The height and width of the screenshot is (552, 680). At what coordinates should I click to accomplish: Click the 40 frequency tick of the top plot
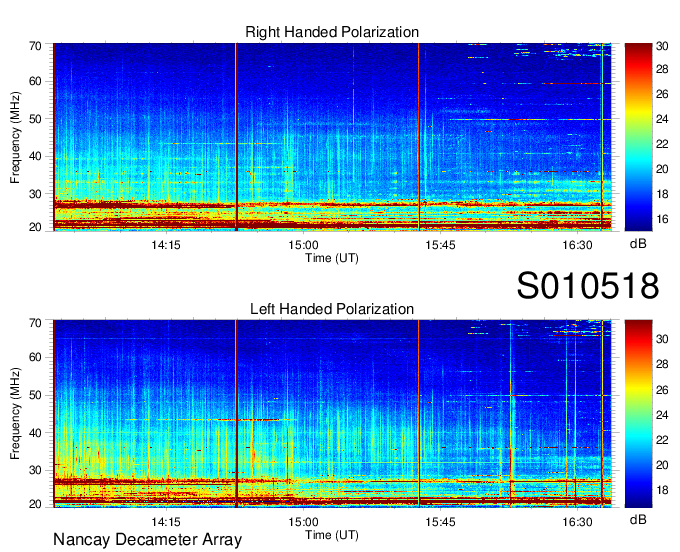pos(35,156)
